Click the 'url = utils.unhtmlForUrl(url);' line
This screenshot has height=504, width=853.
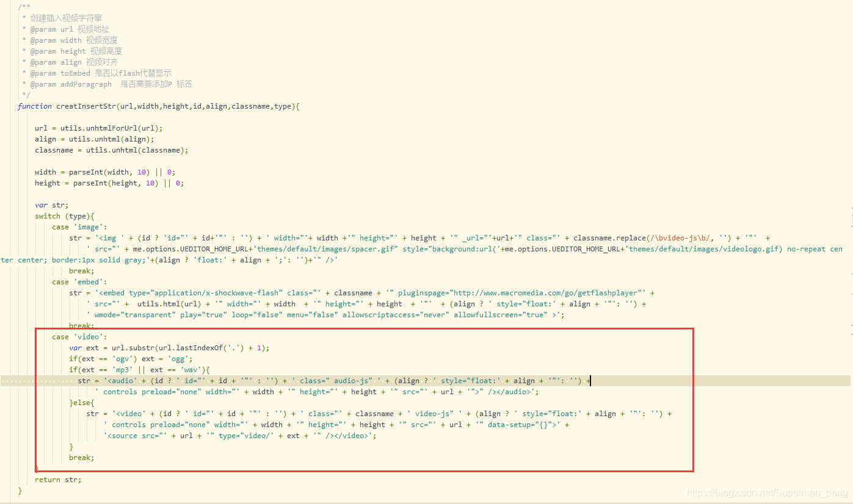[99, 128]
